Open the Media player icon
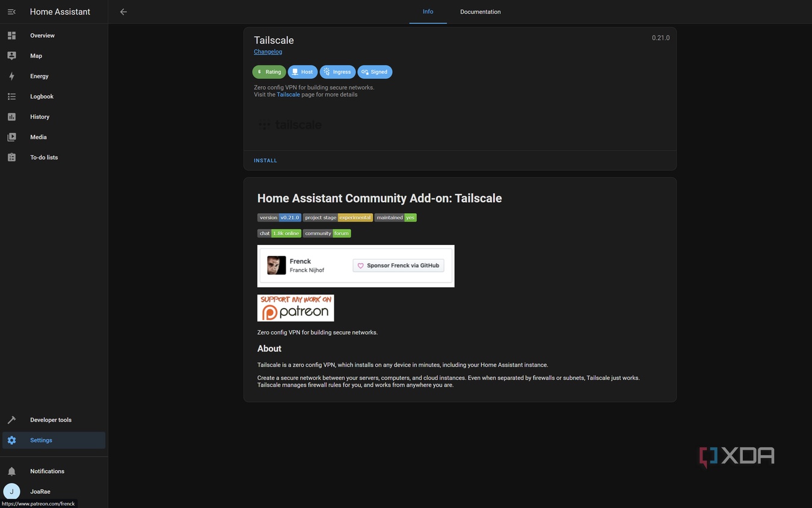The image size is (812, 508). [11, 137]
